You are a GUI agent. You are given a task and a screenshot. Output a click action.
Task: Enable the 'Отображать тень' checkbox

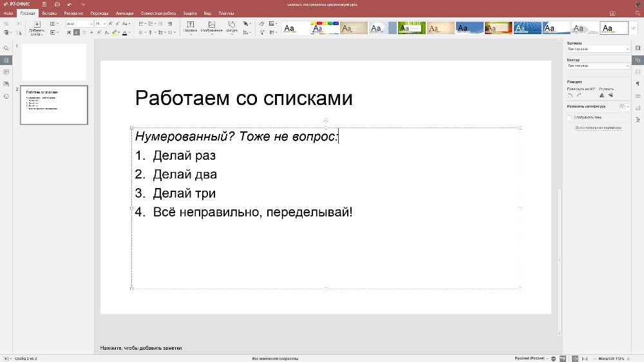569,118
